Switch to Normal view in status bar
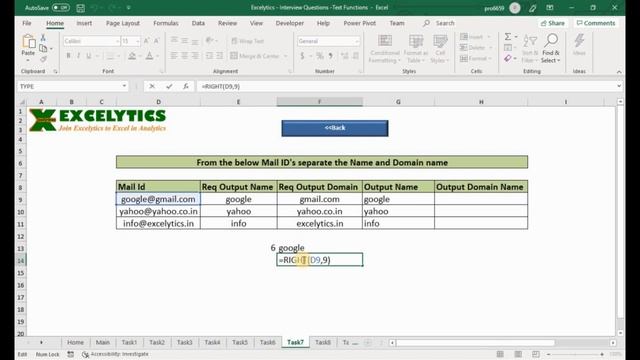640x360 pixels. (x=500, y=354)
